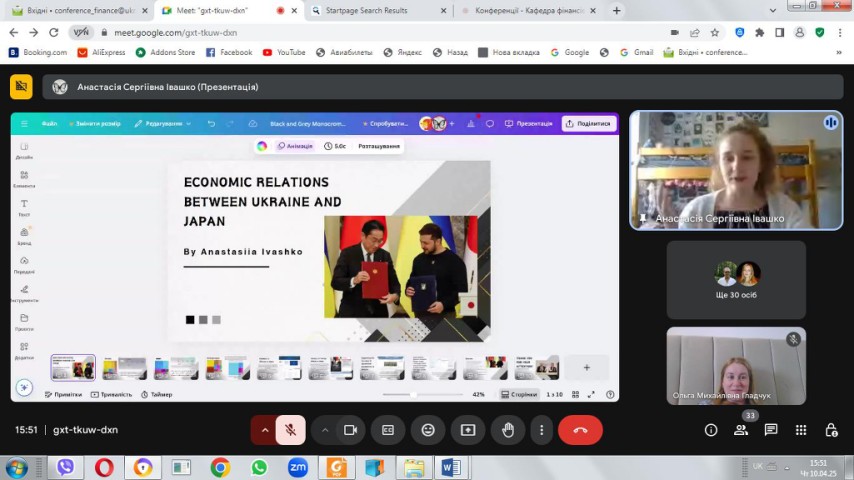
Task: Unmute the microphone in Meet
Action: coord(290,430)
